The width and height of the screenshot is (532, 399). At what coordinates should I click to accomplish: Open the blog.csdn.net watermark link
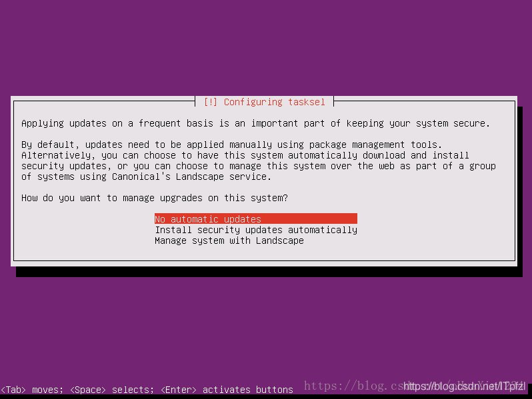coord(465,386)
